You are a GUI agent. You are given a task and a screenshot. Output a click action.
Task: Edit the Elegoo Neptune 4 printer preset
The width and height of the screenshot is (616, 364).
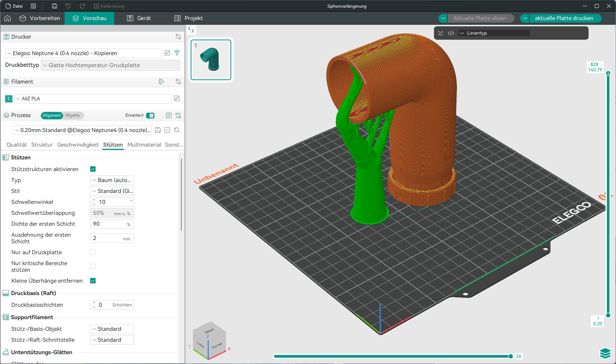coord(167,53)
